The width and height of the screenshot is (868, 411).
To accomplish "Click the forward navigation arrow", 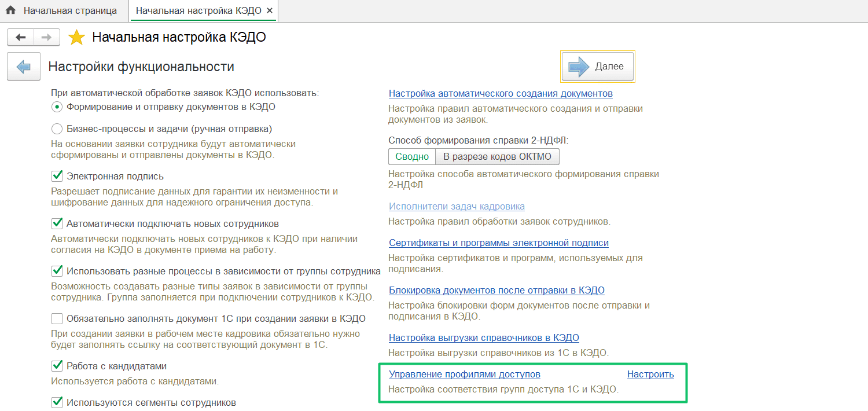I will coord(45,36).
